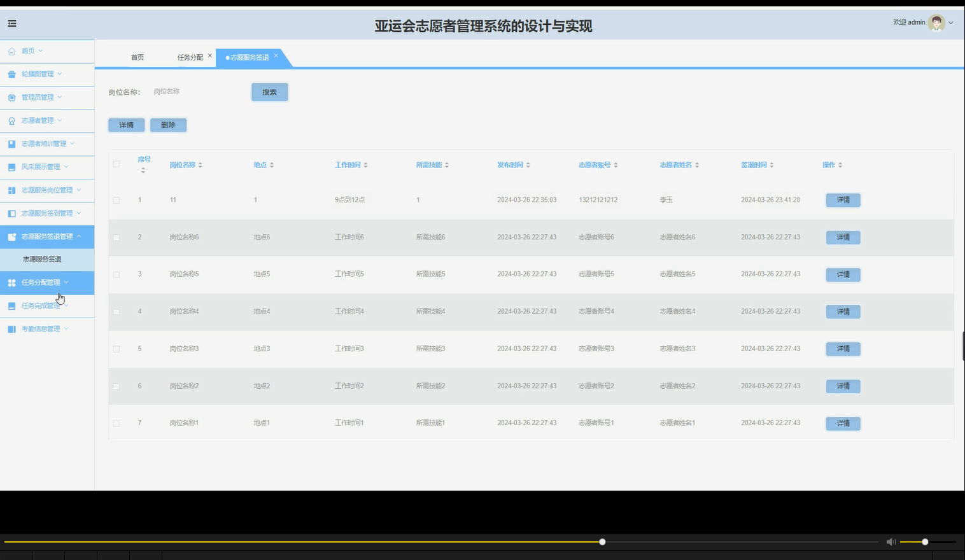Click the 考勤信息管理 sidebar icon
Screen dimensions: 965x560
pos(11,329)
